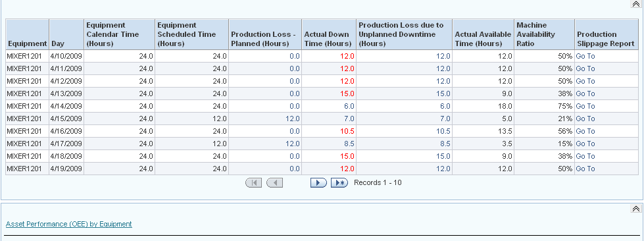Click the Records 1 - 10 label

[378, 182]
